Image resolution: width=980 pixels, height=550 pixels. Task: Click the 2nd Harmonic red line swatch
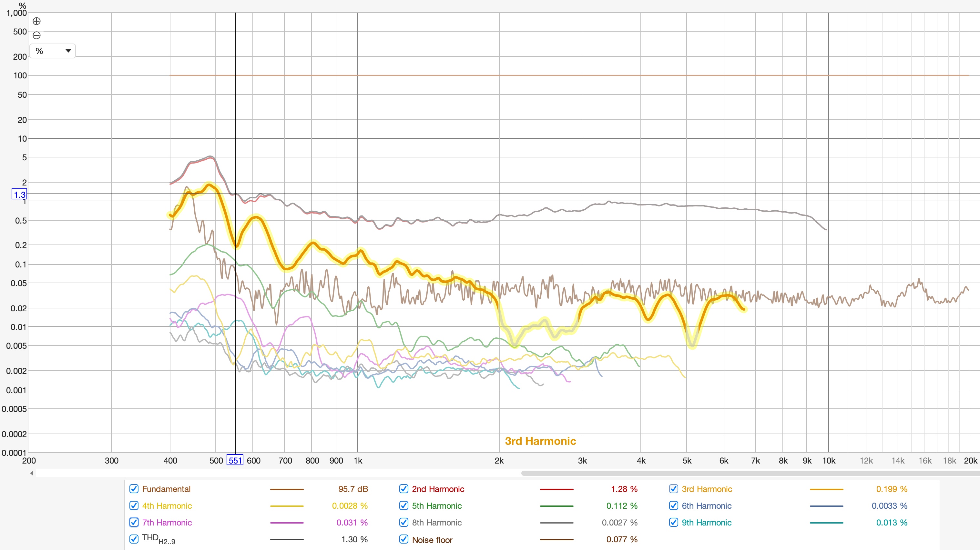[556, 490]
